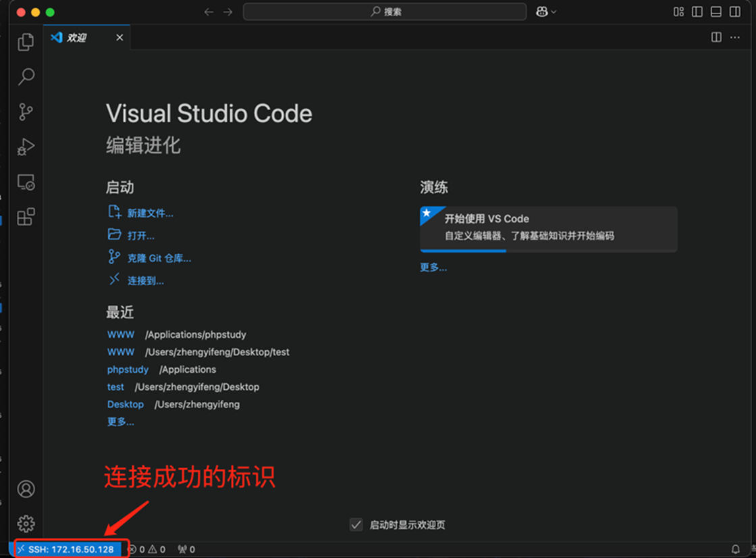Open the editor More Actions ellipsis
The width and height of the screenshot is (756, 558).
(735, 37)
